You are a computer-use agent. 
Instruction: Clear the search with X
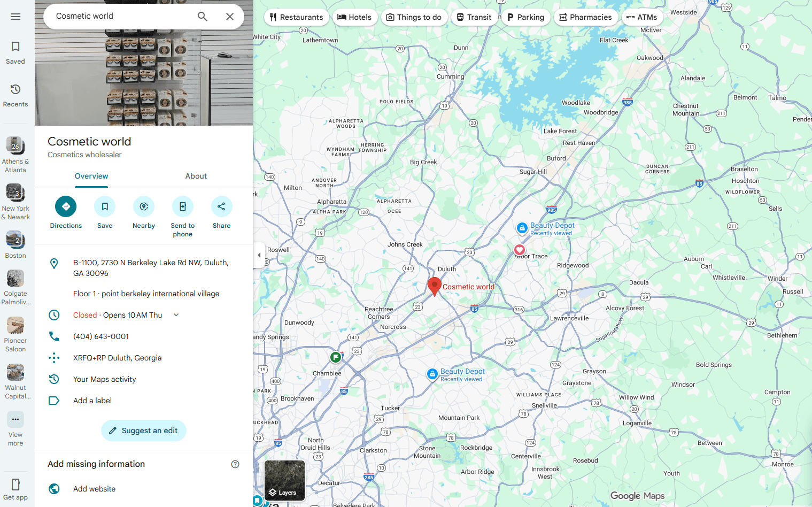pos(230,17)
